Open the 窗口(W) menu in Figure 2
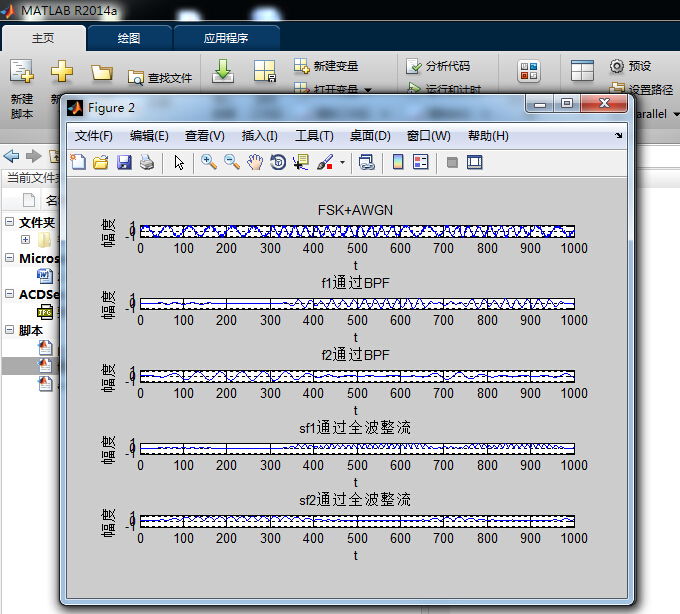680x614 pixels. click(428, 136)
